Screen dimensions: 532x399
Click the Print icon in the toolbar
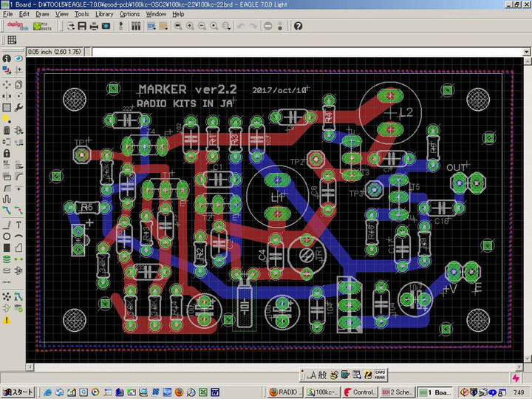point(94,26)
